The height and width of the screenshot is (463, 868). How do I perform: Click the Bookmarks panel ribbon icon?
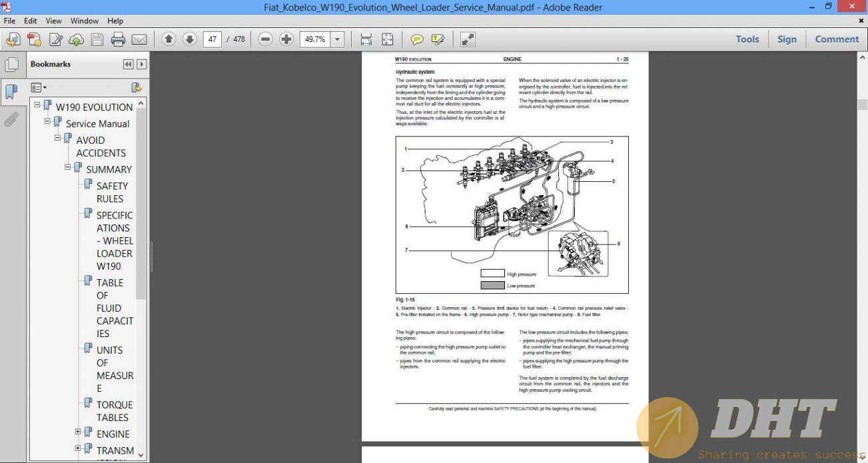click(x=11, y=92)
